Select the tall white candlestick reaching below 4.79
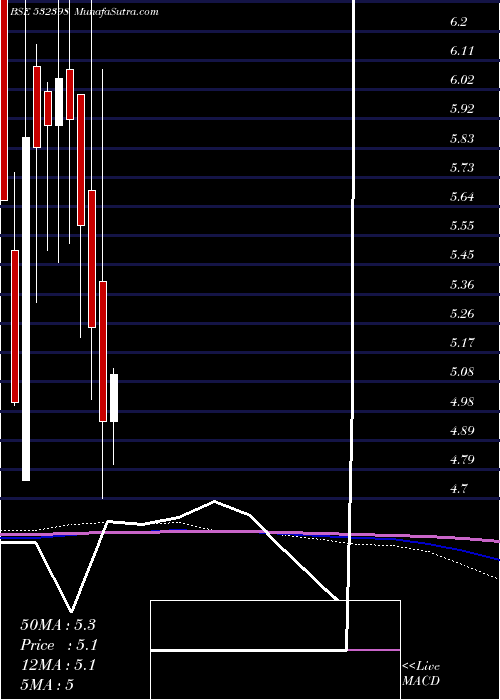 click(x=26, y=309)
